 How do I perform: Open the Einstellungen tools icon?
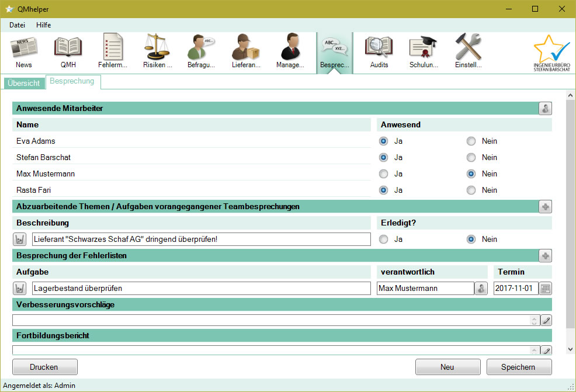point(468,52)
